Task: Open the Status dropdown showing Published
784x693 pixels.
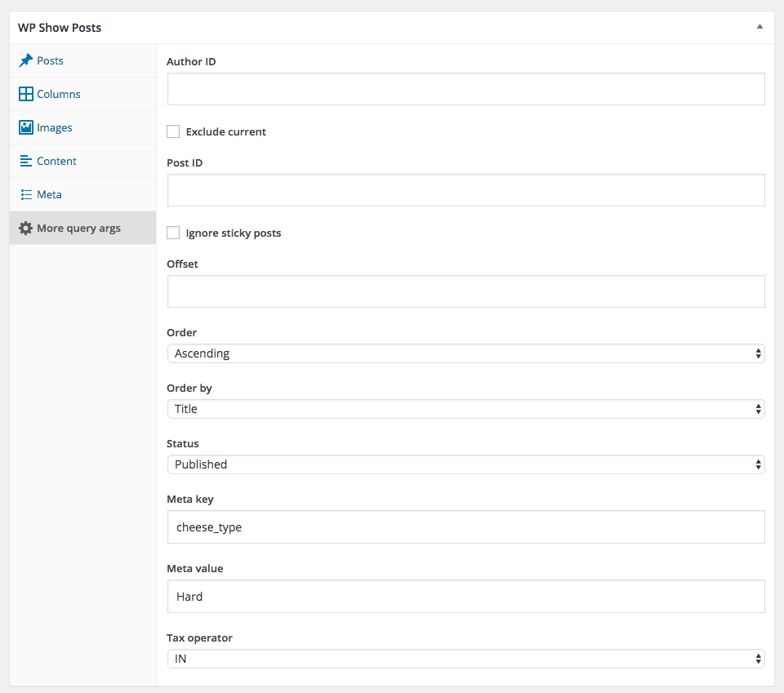Action: (466, 464)
